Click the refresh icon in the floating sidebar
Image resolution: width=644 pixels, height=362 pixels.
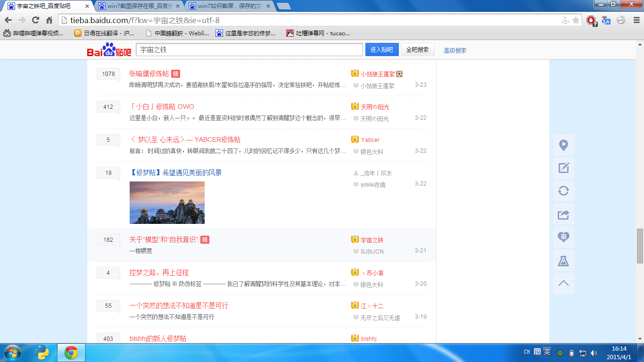coord(563,191)
